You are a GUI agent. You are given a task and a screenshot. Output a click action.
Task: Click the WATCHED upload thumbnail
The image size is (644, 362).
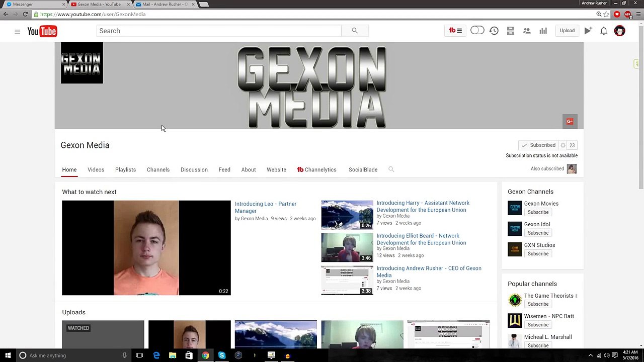[x=103, y=334]
